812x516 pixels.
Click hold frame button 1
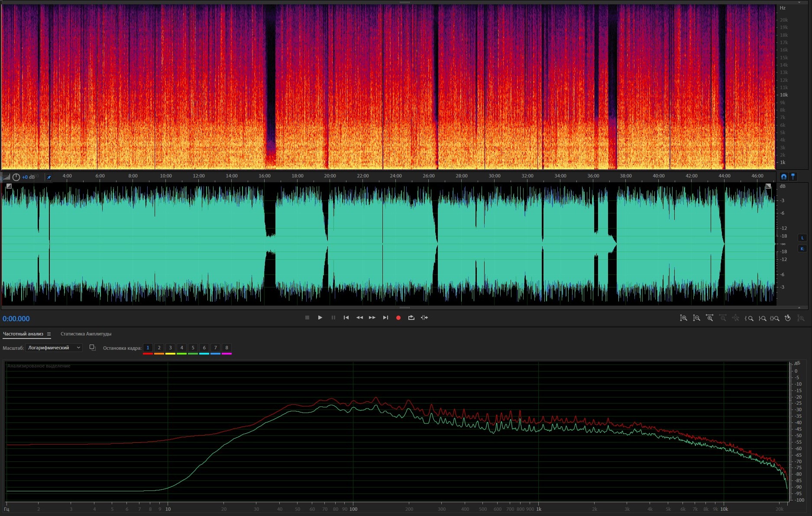click(148, 348)
